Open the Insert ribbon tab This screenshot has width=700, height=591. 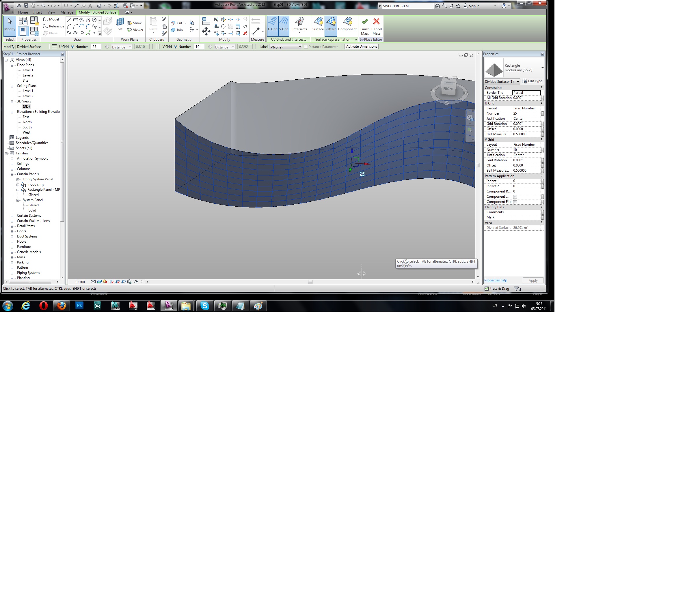pos(38,12)
